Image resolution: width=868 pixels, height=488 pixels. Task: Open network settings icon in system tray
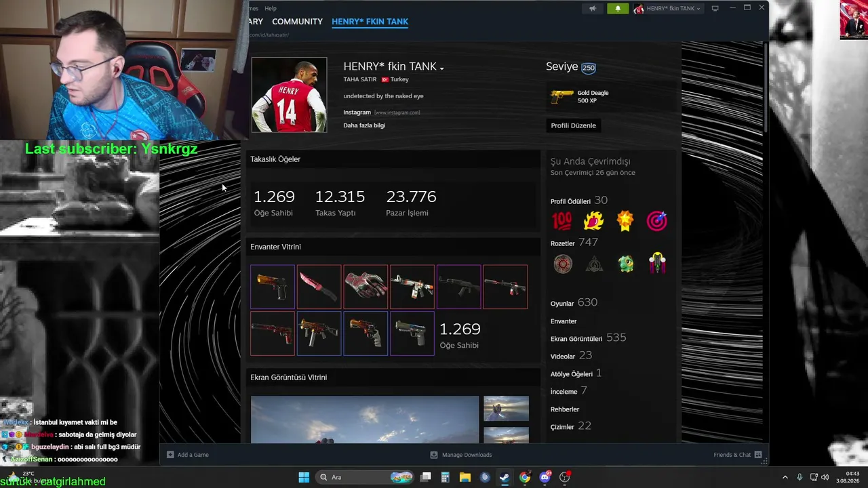pyautogui.click(x=813, y=477)
